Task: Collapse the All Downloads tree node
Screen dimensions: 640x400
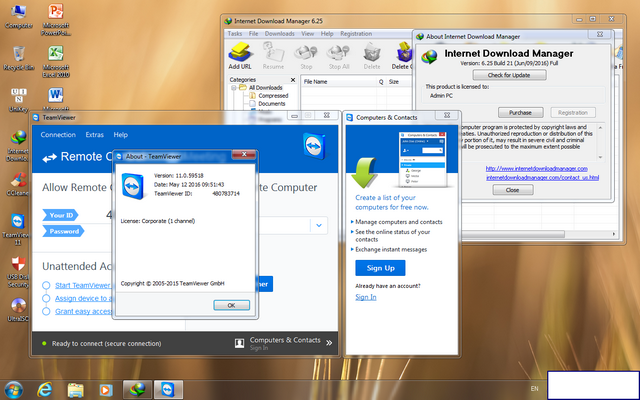Action: click(234, 88)
